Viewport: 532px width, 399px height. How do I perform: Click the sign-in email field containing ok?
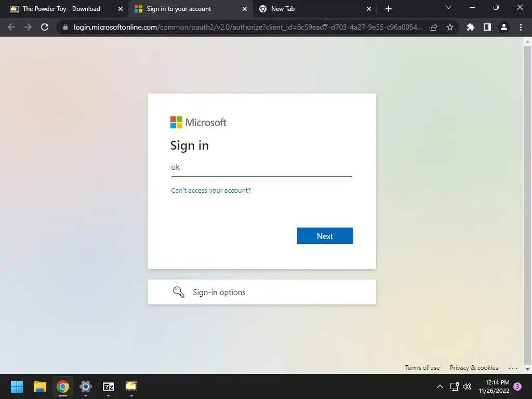pyautogui.click(x=262, y=168)
